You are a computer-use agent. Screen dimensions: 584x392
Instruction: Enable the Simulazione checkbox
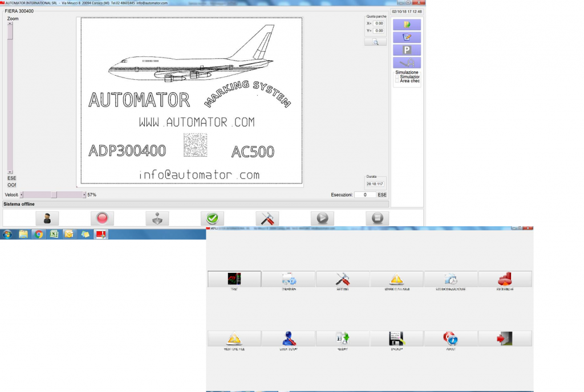398,77
